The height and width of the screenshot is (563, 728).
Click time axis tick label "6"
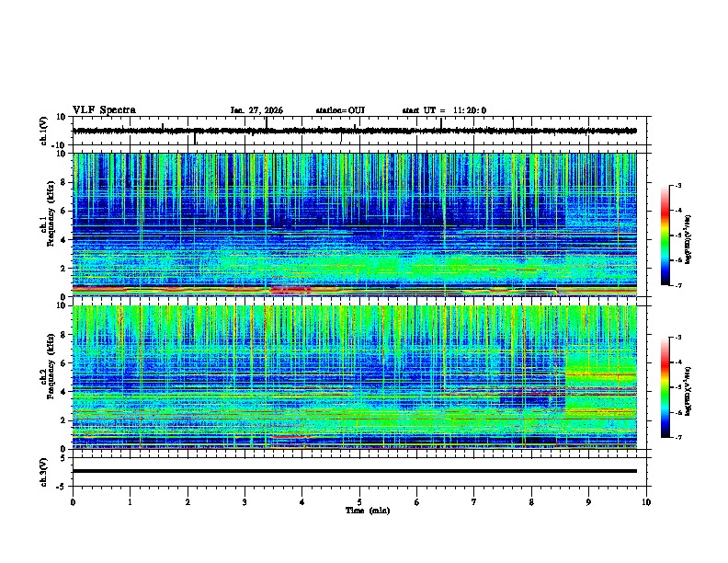point(417,502)
